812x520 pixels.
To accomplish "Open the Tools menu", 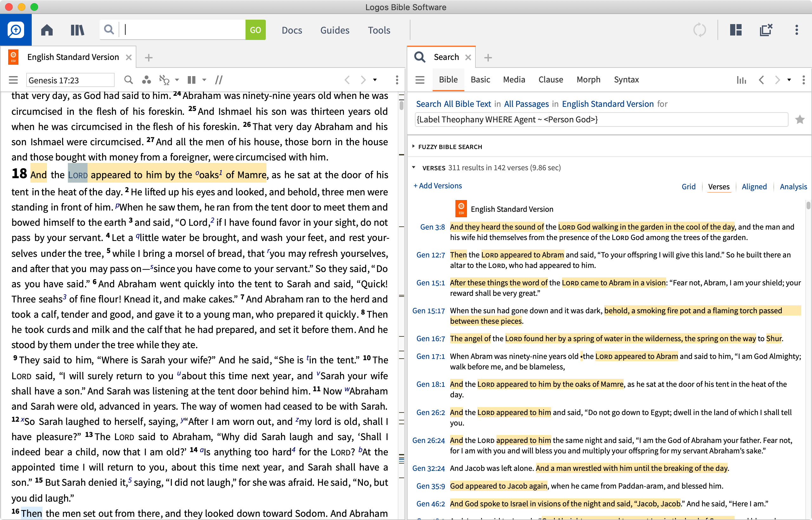I will click(x=379, y=30).
